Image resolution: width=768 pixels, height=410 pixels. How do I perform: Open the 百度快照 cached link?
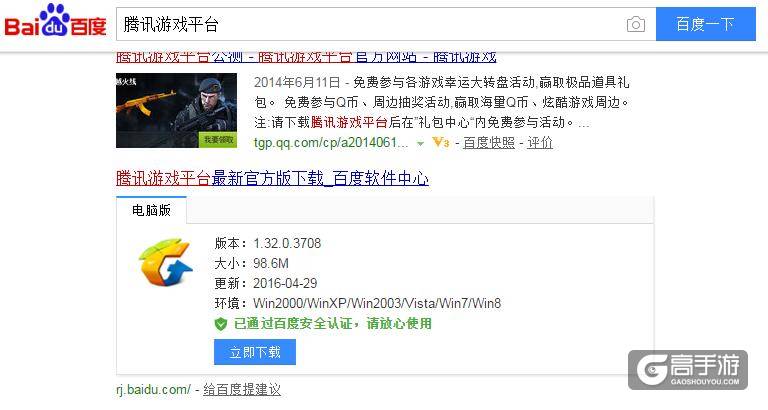tap(489, 143)
